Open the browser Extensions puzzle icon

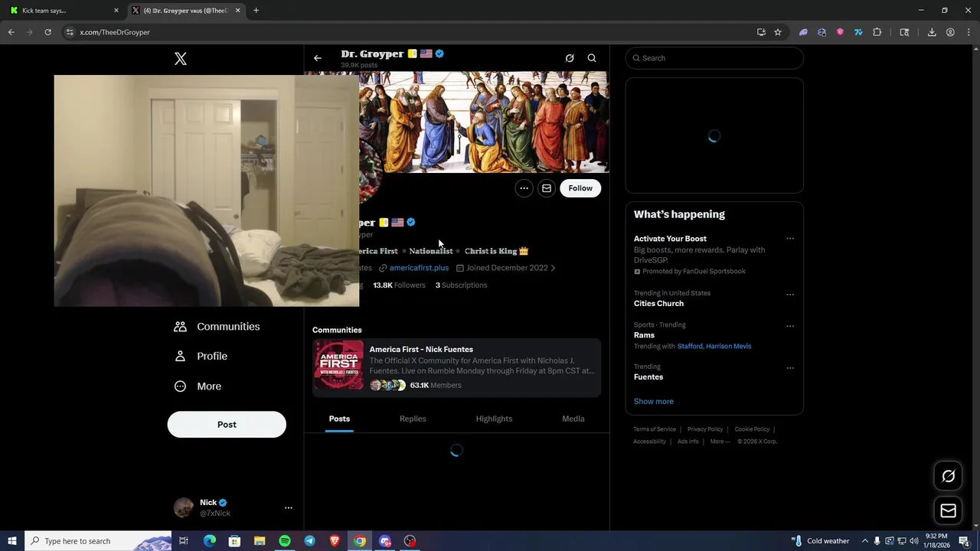[x=877, y=32]
